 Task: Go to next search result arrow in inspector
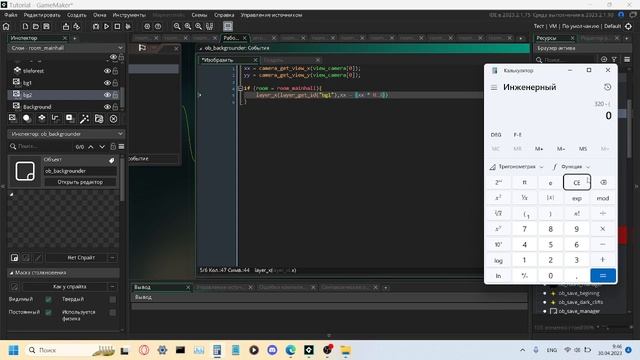102,147
